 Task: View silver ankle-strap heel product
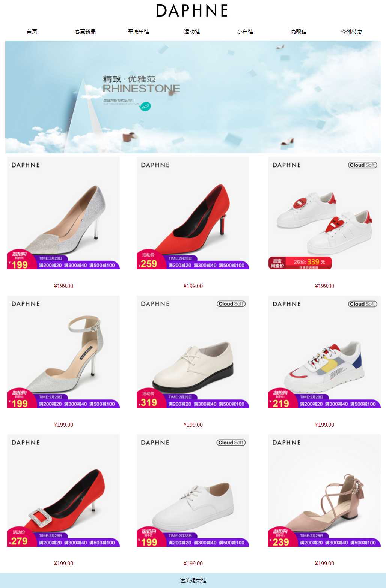point(63,352)
